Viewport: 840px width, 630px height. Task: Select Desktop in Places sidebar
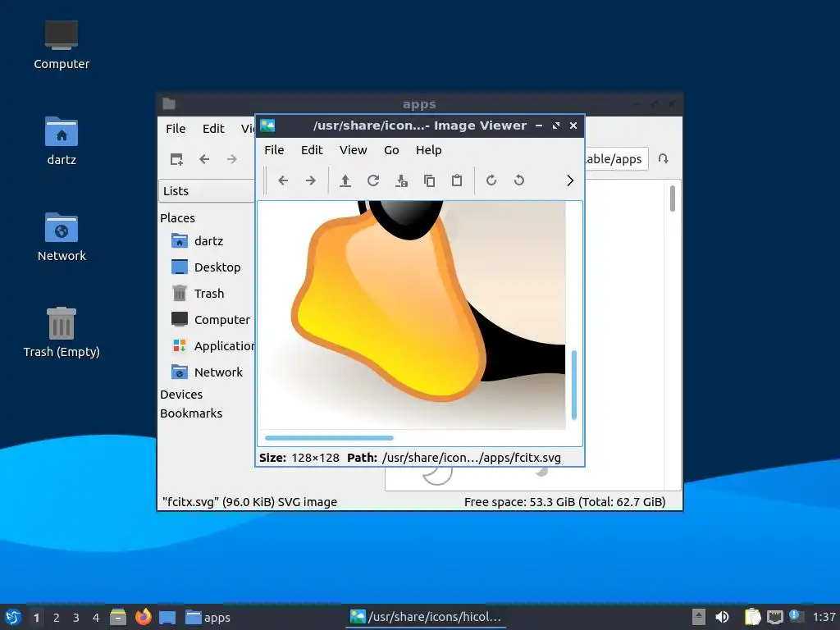pos(207,267)
